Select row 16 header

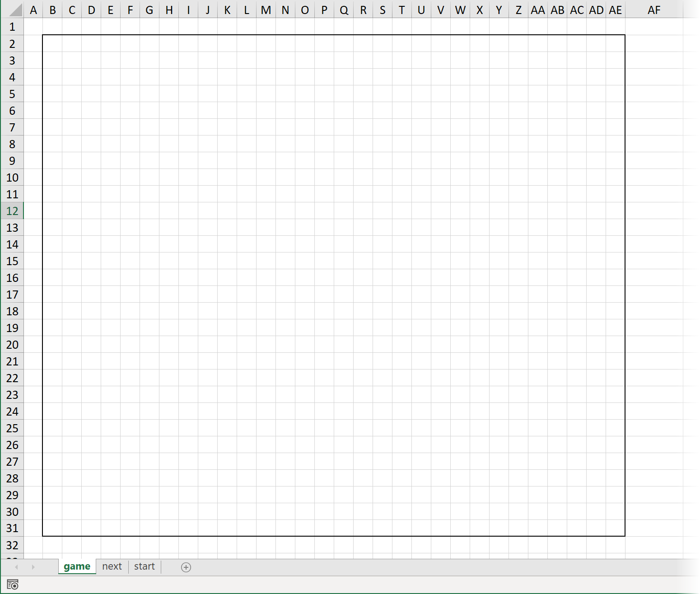12,277
